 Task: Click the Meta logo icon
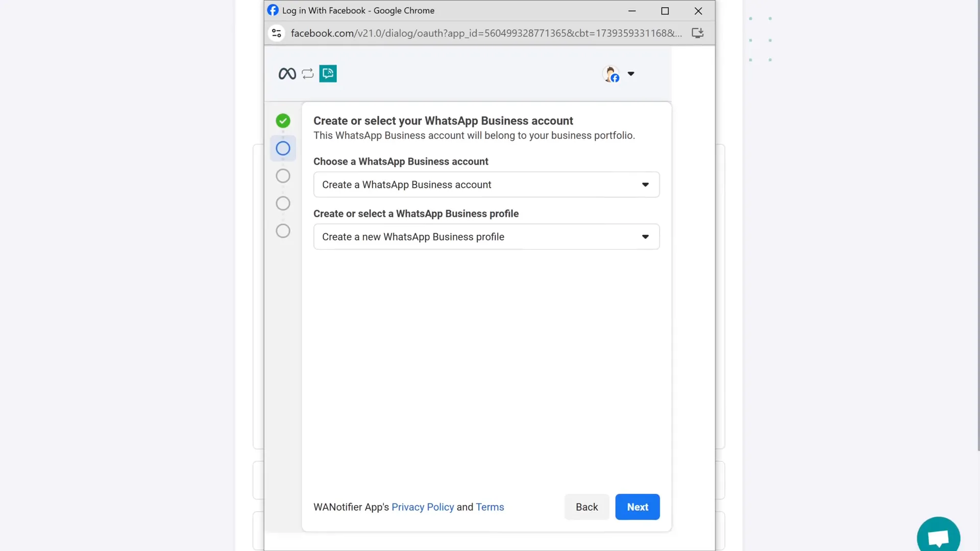pyautogui.click(x=287, y=74)
